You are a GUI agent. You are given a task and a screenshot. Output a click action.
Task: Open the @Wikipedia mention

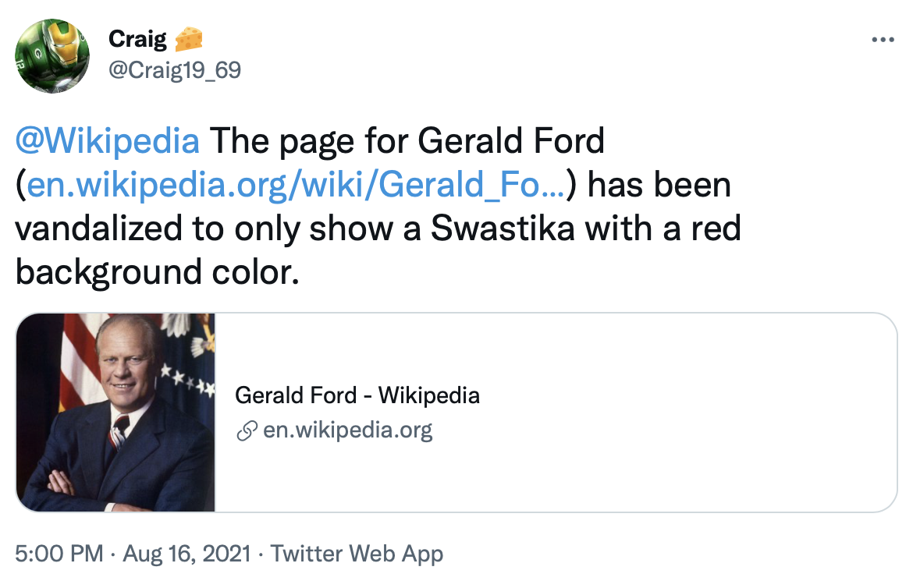108,141
